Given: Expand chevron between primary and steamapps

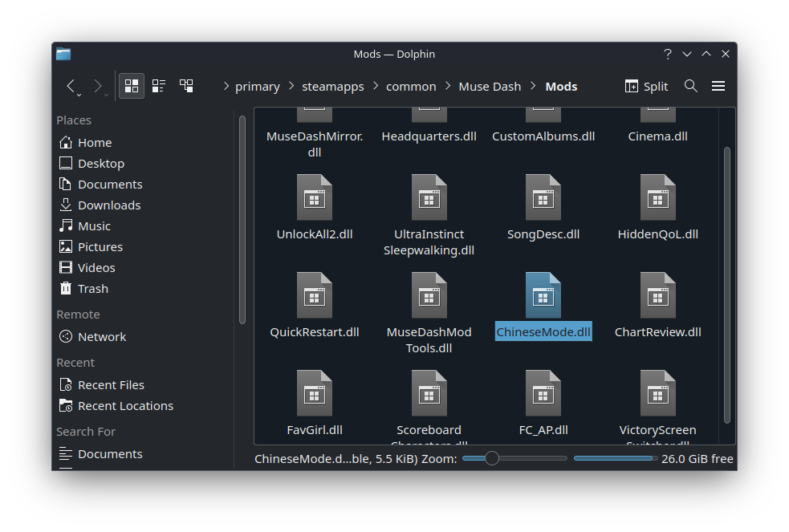Looking at the screenshot, I should (291, 87).
